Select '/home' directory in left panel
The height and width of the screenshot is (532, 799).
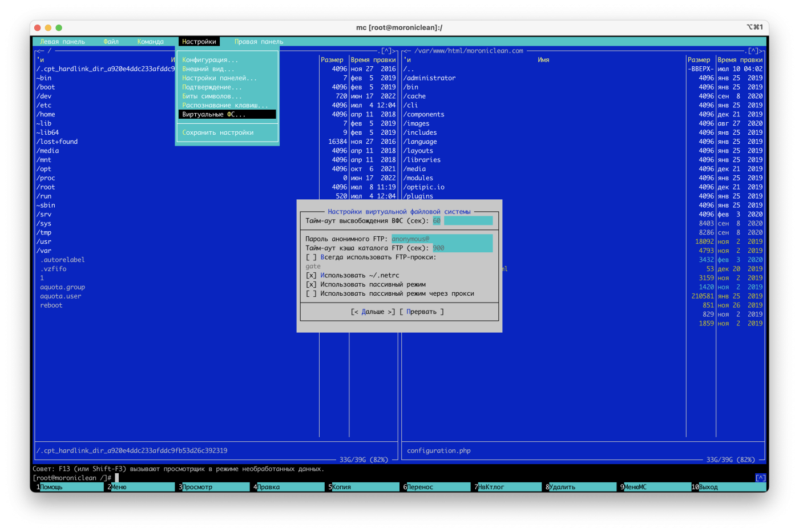[x=46, y=115]
